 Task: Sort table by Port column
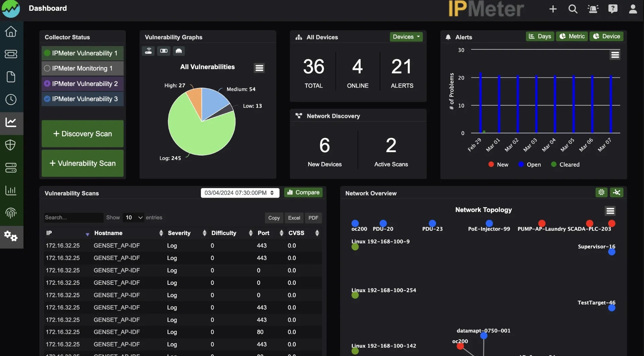pyautogui.click(x=270, y=233)
